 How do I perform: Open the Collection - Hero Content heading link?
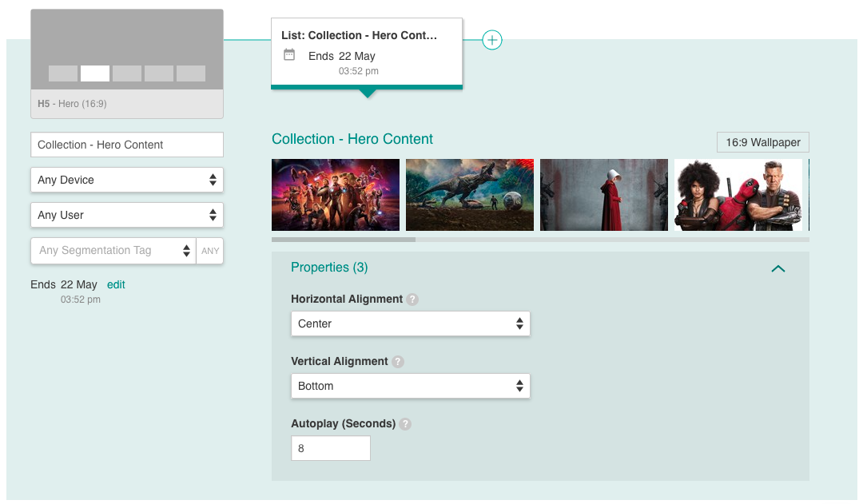pyautogui.click(x=352, y=139)
